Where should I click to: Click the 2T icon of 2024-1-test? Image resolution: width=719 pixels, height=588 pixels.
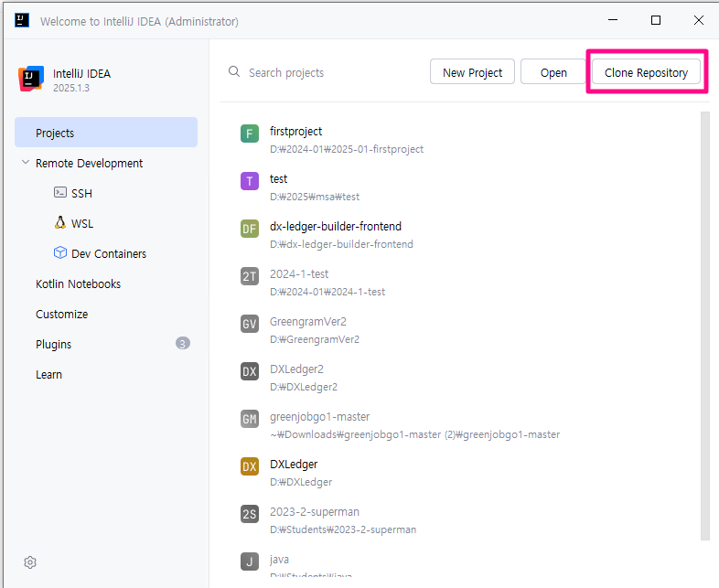250,276
